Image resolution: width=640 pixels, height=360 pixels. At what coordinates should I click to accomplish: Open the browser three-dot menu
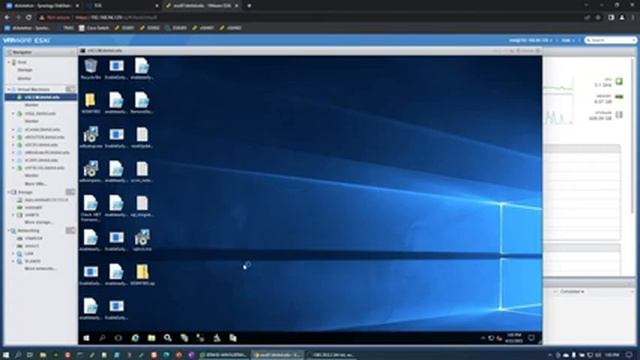[x=633, y=18]
